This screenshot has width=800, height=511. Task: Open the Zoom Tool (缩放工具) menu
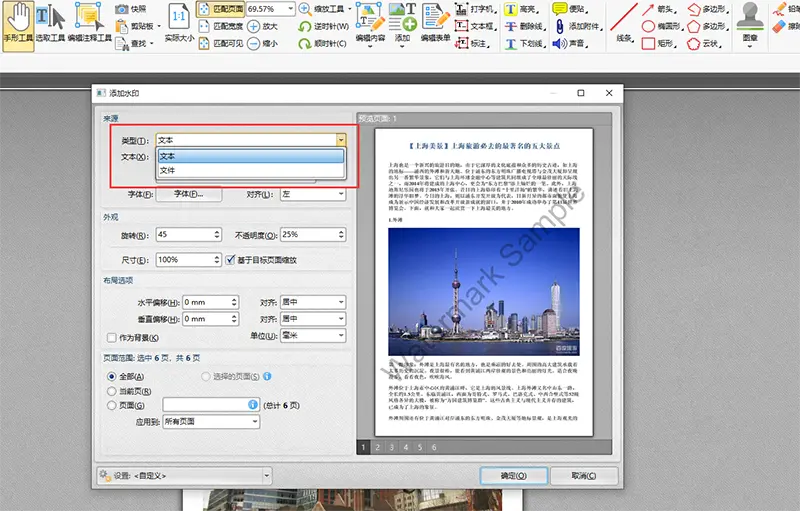(x=325, y=9)
